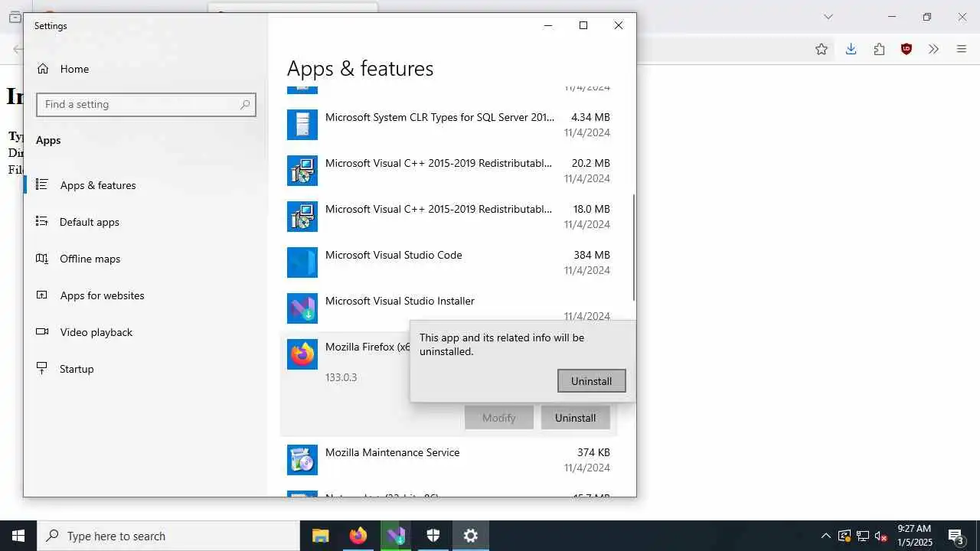Select Microsoft System CLR Types entry text
Viewport: 980px width, 551px height.
pos(439,117)
